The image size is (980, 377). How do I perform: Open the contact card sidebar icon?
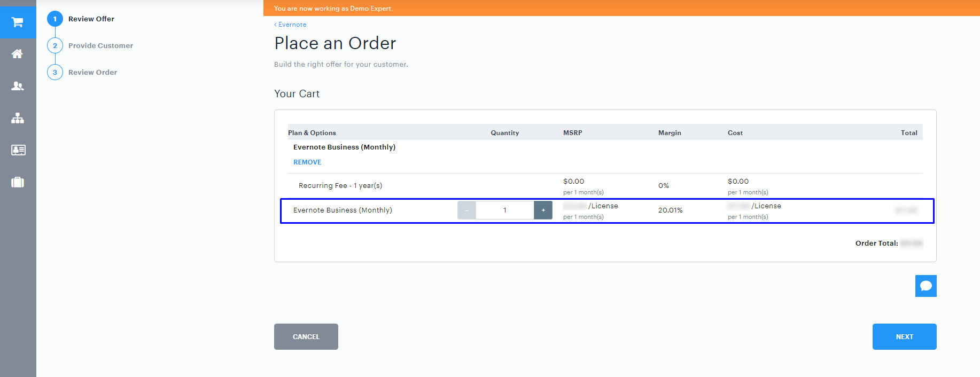click(18, 150)
